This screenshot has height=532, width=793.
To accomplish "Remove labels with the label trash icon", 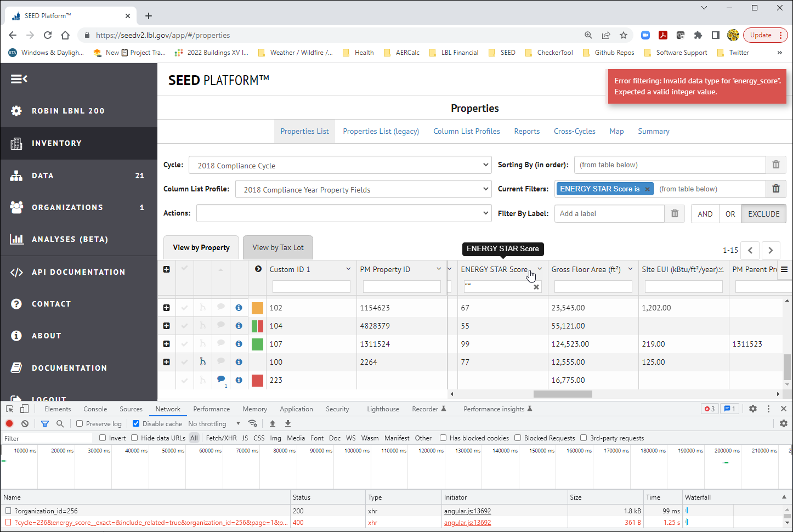I will (675, 213).
